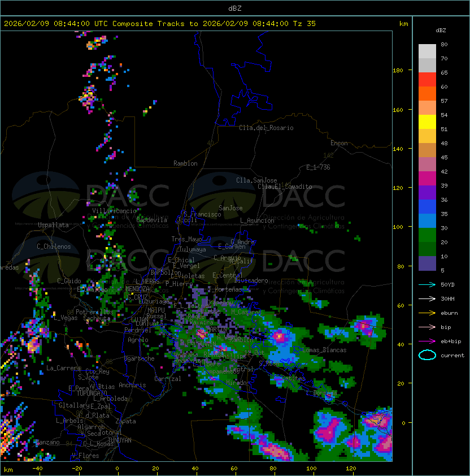This screenshot has width=470, height=476.
Task: Click the Encon place label
Action: tap(339, 143)
